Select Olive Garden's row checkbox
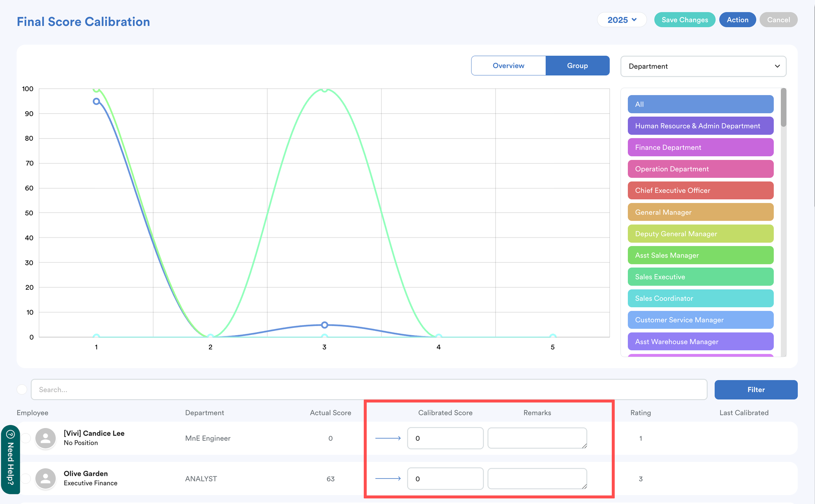 [26, 478]
